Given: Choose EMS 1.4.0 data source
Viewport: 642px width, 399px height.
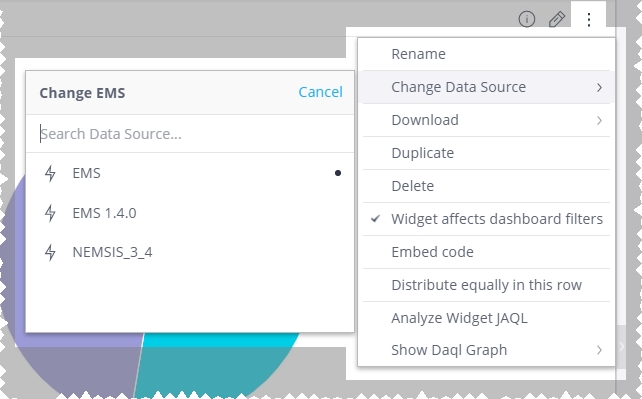Looking at the screenshot, I should tap(190, 213).
